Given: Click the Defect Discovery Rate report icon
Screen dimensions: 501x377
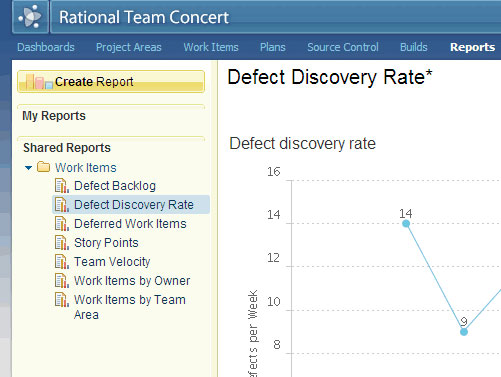Looking at the screenshot, I should [x=62, y=205].
